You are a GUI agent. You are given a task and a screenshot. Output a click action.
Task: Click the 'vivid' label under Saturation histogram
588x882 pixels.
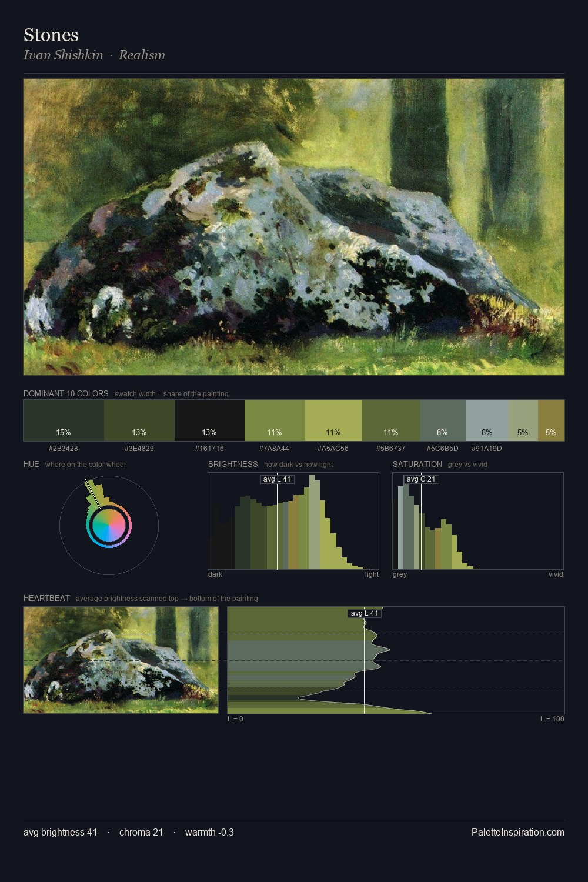[556, 574]
